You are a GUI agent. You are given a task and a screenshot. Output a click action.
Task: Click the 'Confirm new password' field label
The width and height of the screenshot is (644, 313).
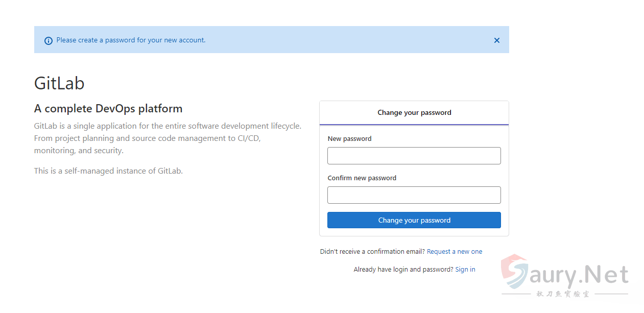click(362, 178)
